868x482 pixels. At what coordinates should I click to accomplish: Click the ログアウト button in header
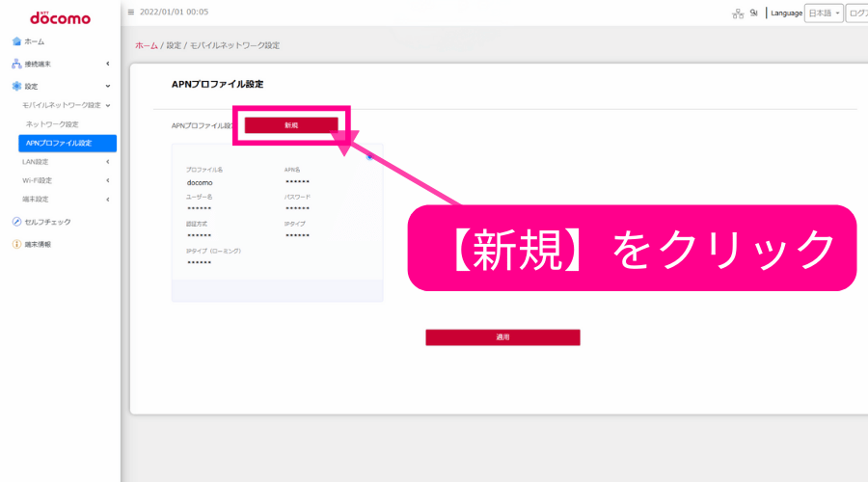[857, 13]
